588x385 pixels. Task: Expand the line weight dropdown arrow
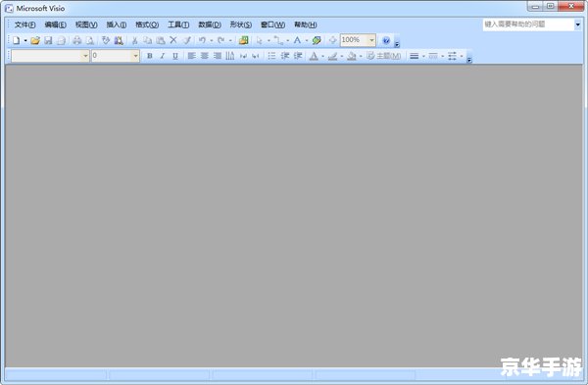[423, 56]
